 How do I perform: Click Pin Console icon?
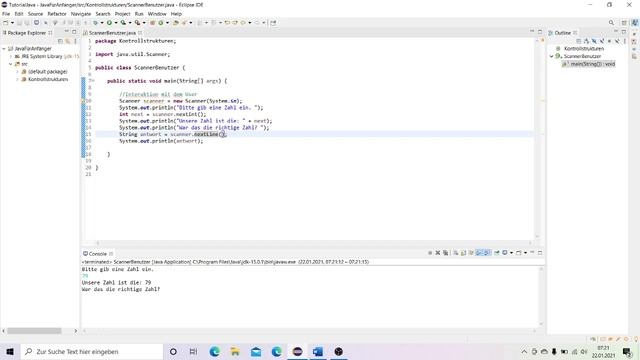tap(497, 253)
